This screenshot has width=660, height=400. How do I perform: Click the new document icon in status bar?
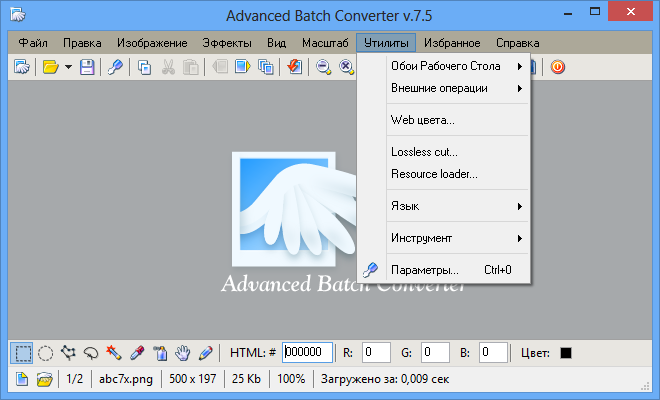pyautogui.click(x=22, y=379)
